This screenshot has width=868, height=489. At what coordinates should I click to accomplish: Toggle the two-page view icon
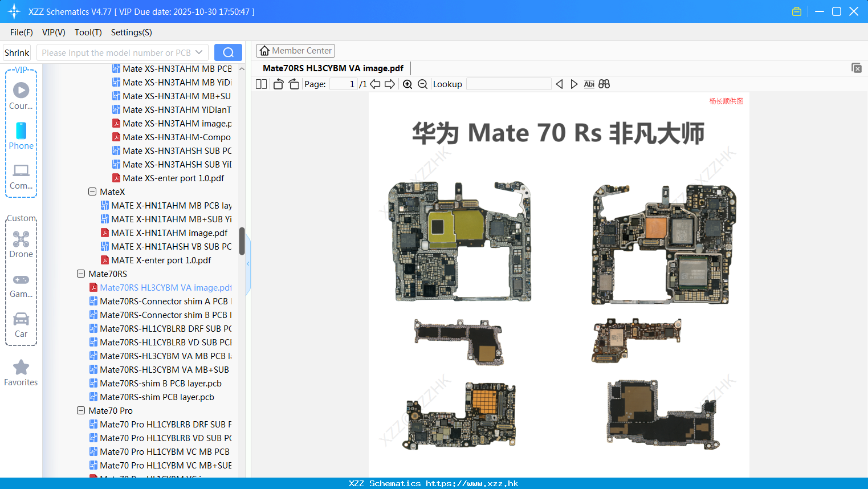coord(261,84)
